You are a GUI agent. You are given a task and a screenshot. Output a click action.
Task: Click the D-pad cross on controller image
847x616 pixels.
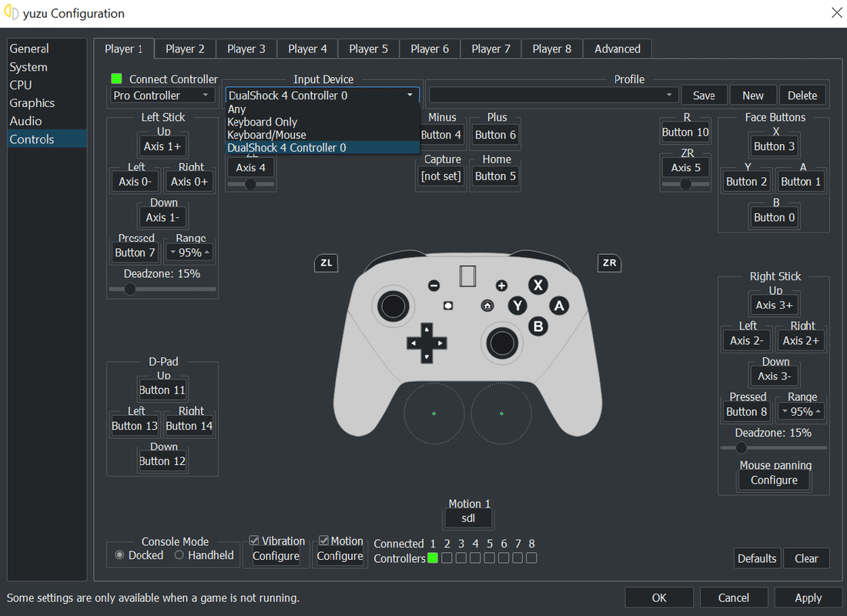pos(427,343)
